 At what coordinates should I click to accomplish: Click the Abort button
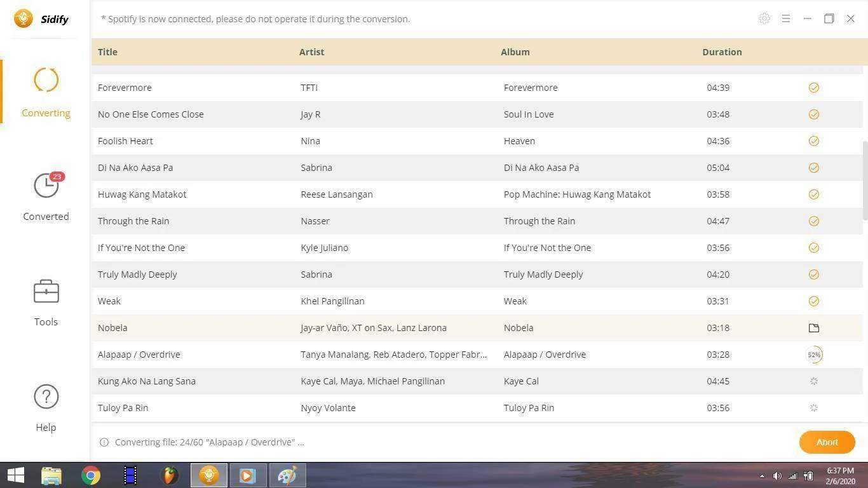[x=827, y=442]
